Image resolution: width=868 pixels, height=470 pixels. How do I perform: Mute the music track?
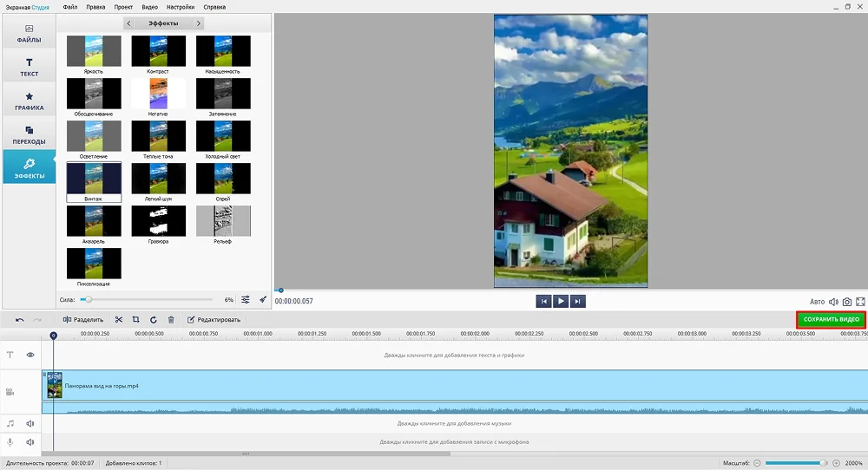(x=30, y=423)
